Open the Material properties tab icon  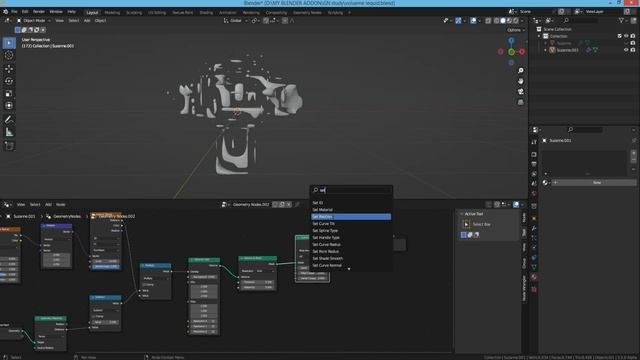pos(534,277)
